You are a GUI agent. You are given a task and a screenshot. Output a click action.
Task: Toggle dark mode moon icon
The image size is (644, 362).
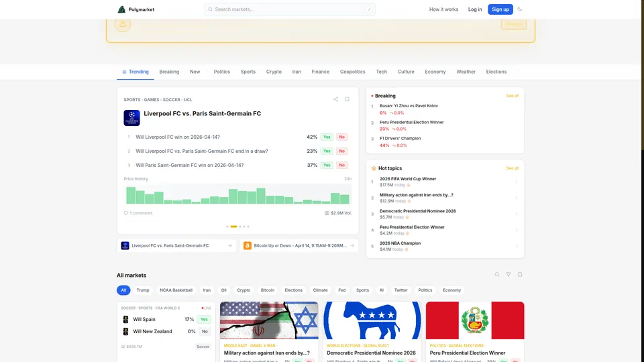(x=519, y=9)
